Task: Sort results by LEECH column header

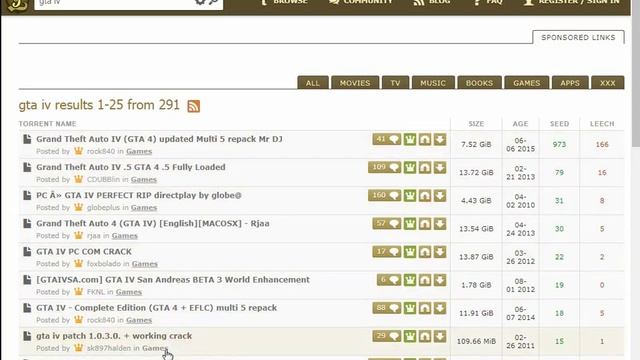Action: (602, 124)
